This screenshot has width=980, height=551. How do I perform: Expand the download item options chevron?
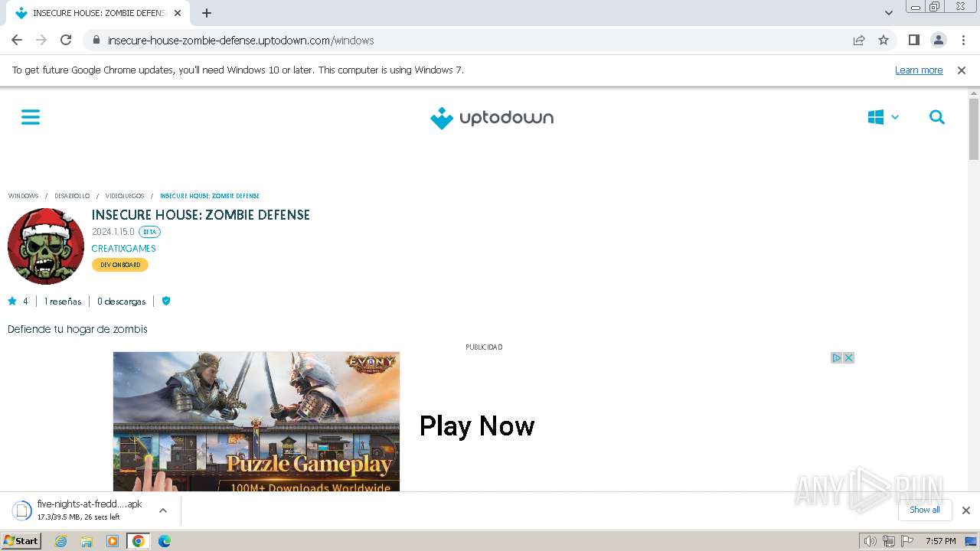click(x=163, y=510)
